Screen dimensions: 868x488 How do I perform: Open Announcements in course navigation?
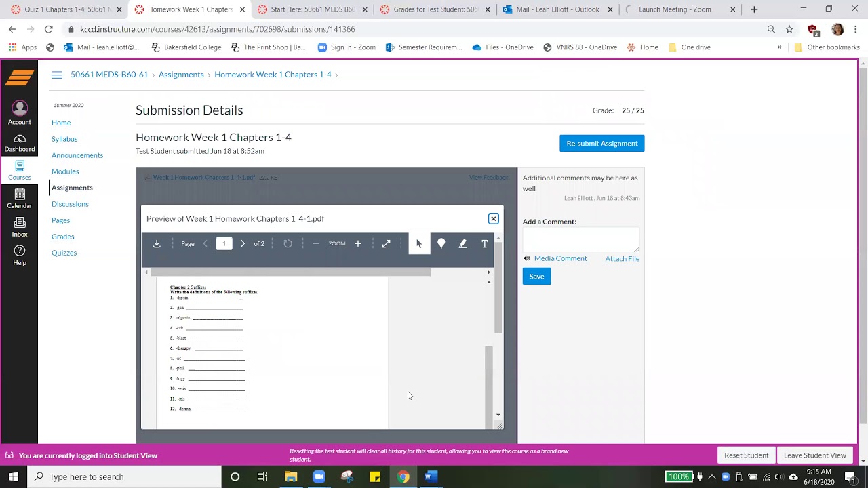(77, 155)
